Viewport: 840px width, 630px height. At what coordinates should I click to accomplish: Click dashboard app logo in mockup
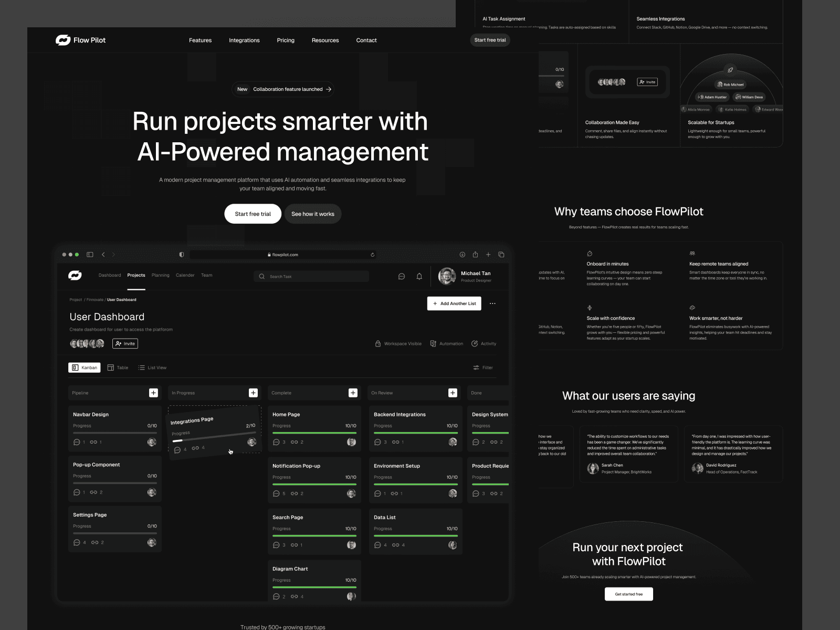pyautogui.click(x=75, y=276)
